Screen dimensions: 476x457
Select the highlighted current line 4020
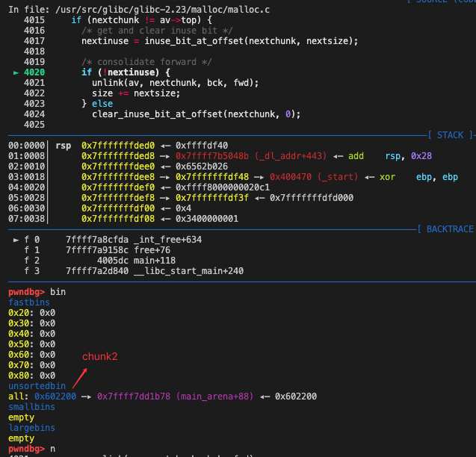pyautogui.click(x=34, y=72)
